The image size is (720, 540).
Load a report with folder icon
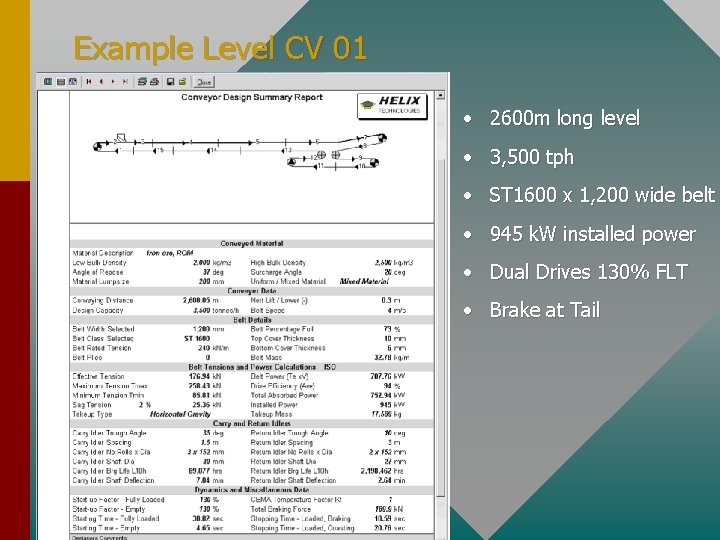tap(182, 82)
